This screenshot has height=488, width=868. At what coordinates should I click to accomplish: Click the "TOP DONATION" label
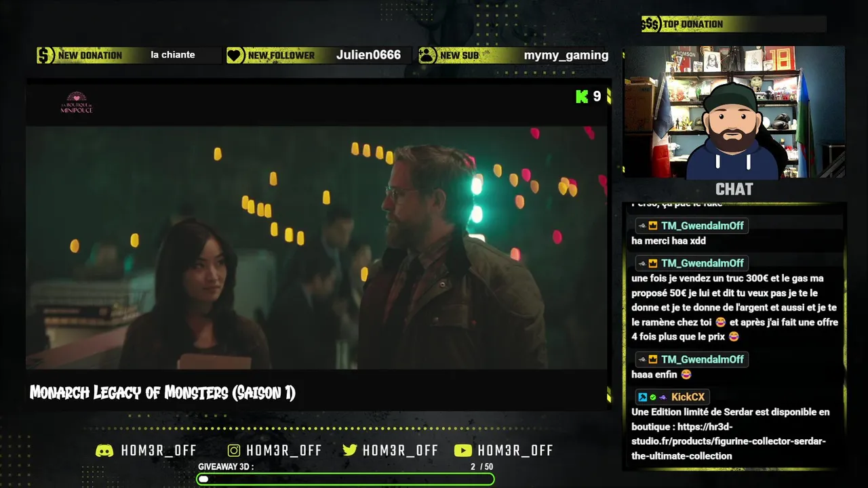coord(693,24)
